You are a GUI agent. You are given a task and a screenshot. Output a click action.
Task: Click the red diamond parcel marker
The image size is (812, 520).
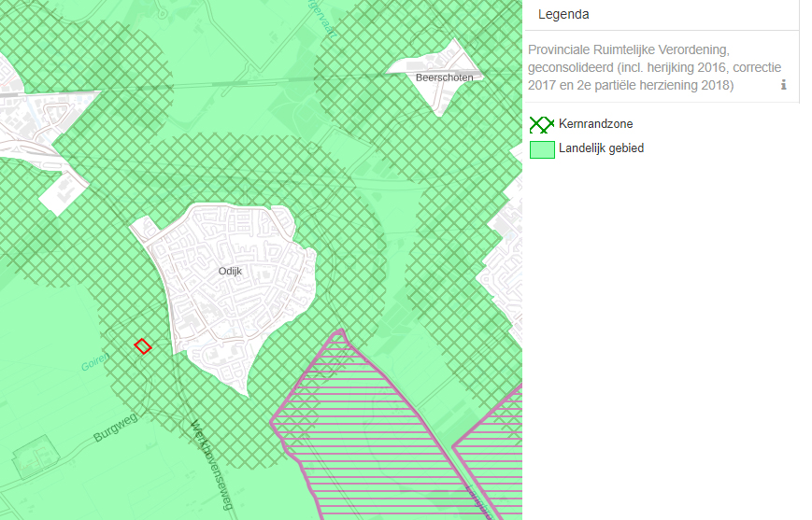click(x=143, y=346)
